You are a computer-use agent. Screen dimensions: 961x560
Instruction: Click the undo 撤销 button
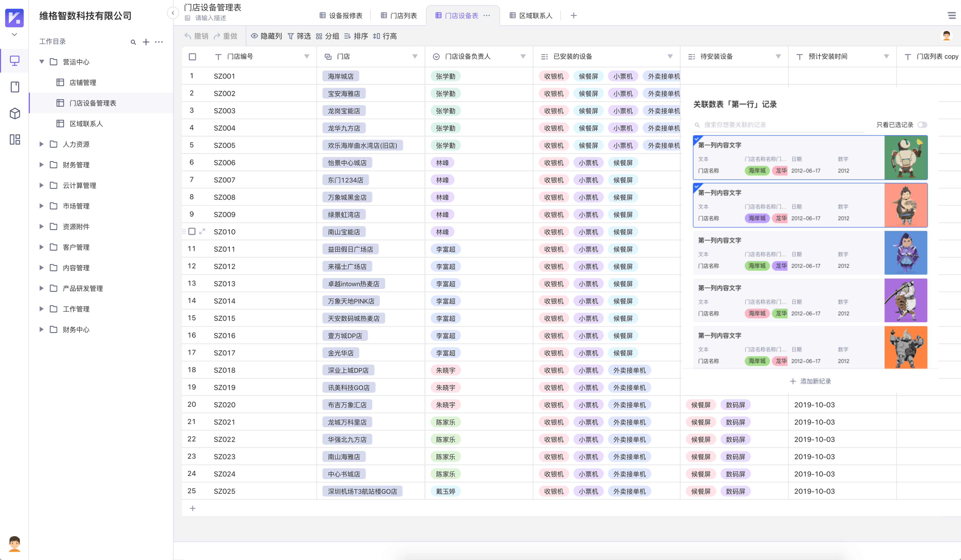click(x=196, y=36)
